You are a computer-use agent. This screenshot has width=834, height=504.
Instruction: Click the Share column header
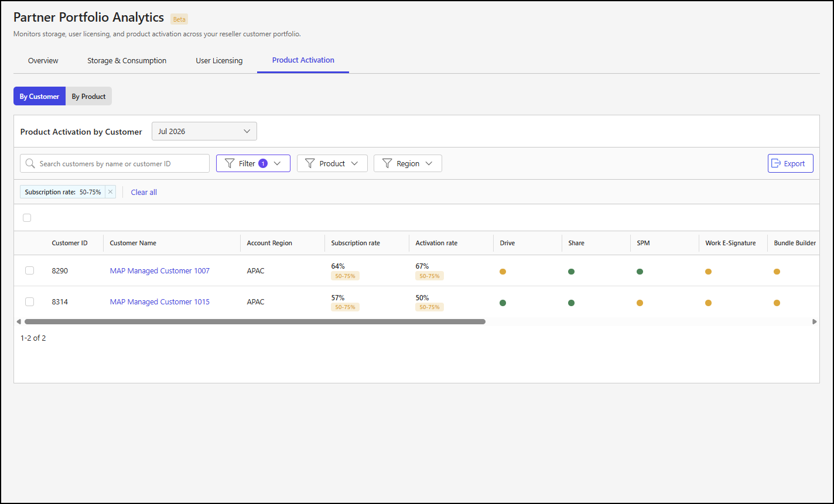[576, 243]
